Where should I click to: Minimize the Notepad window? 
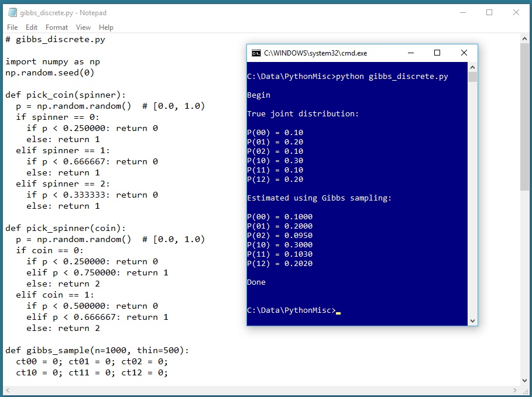pos(462,12)
